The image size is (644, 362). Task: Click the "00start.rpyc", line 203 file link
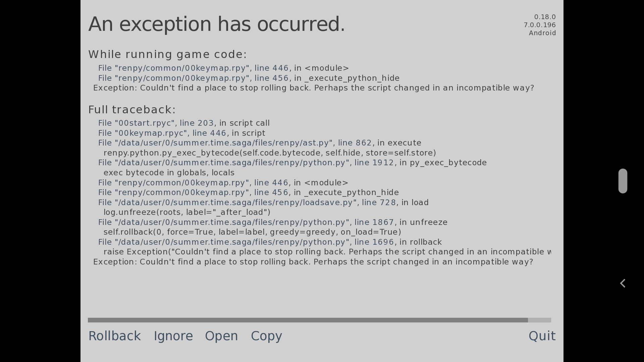coord(156,123)
